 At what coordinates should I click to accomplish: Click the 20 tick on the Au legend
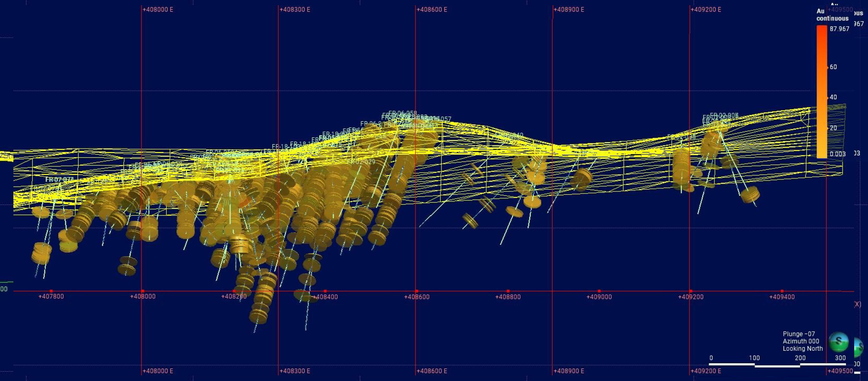point(833,128)
